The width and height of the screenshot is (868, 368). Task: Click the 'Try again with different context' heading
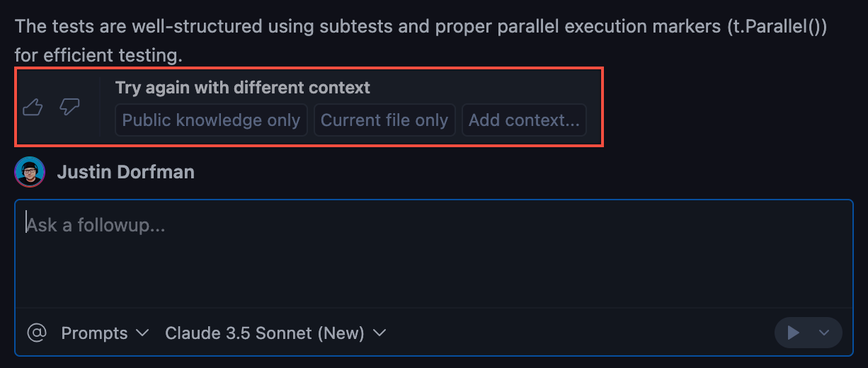click(x=243, y=88)
